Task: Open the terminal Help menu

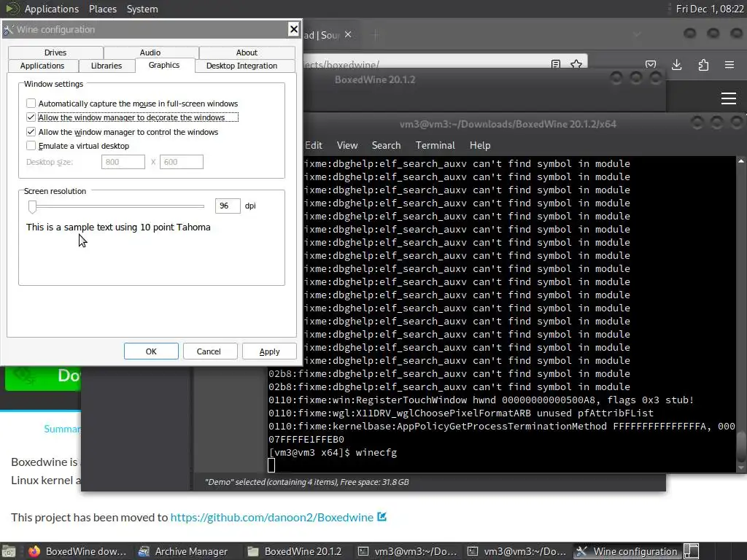Action: pyautogui.click(x=480, y=145)
